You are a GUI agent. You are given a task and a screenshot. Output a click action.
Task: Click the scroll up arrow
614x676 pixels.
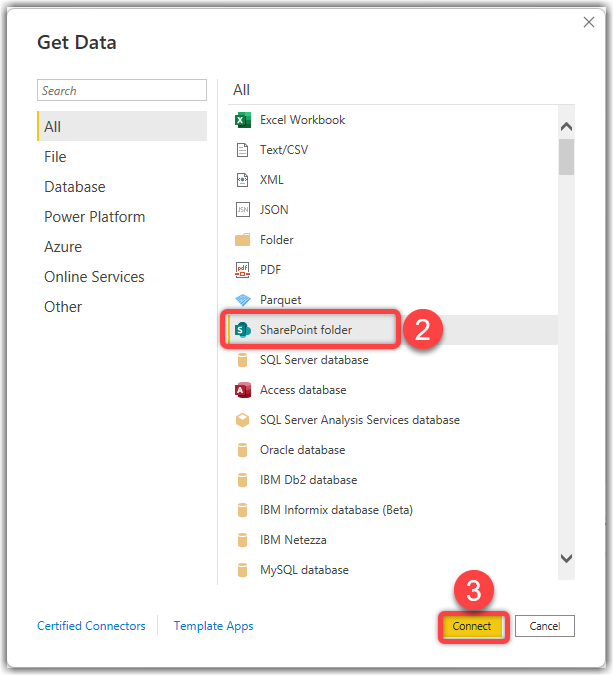coord(567,127)
